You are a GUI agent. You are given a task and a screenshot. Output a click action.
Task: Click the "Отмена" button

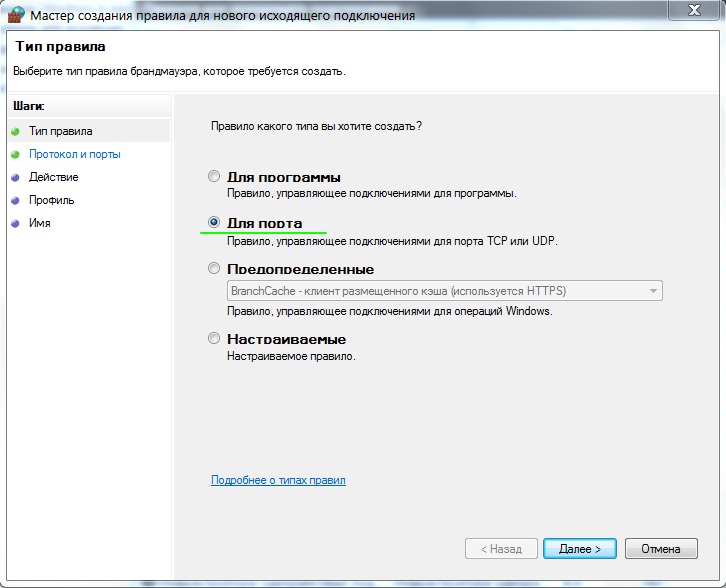tap(661, 549)
